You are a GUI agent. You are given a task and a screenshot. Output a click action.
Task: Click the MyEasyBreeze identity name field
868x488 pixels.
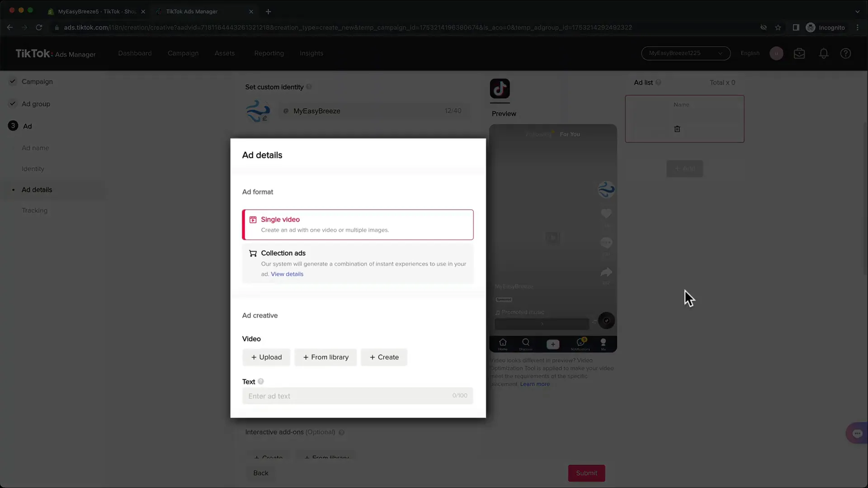click(374, 111)
